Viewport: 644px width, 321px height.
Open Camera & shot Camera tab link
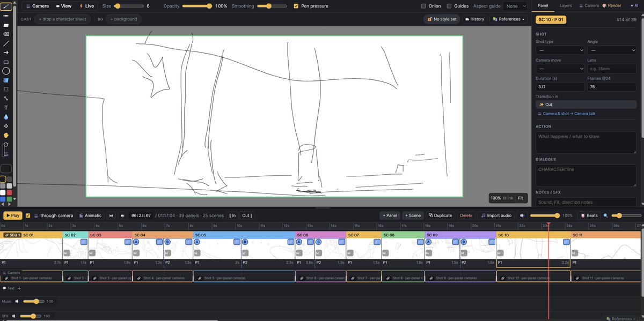(x=566, y=114)
